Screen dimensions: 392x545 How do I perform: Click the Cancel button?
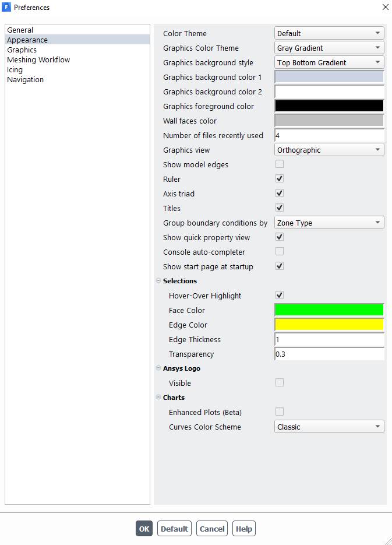212,529
